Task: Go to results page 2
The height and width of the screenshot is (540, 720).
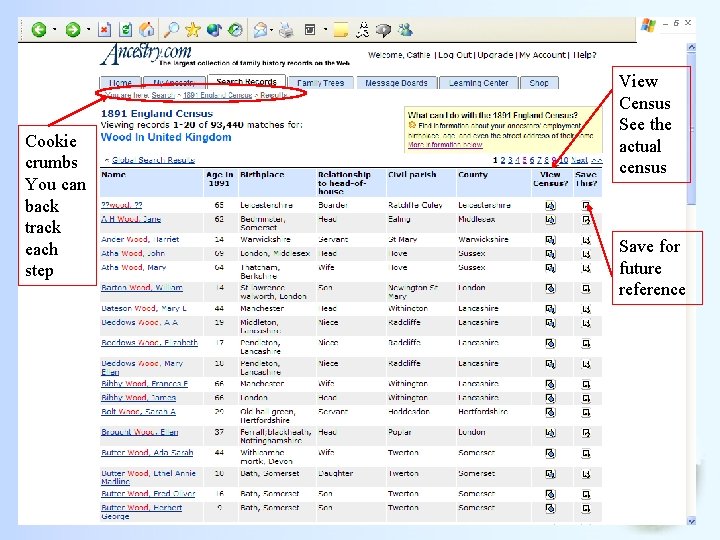Action: (x=503, y=160)
